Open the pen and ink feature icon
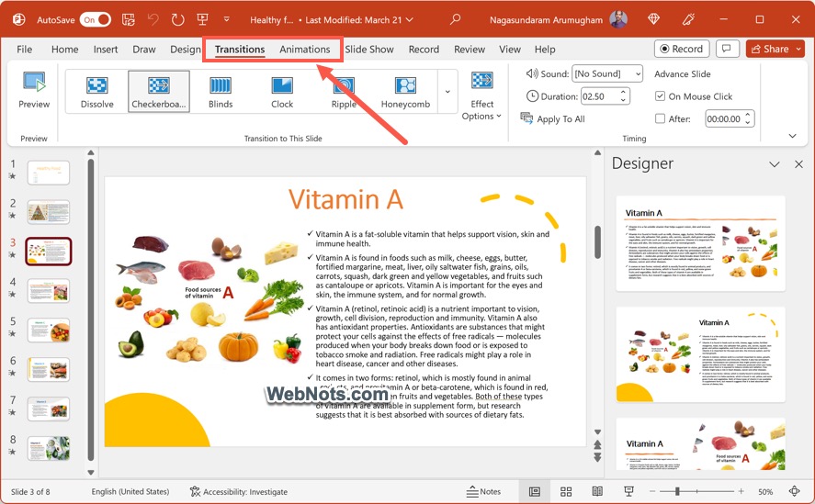Image resolution: width=815 pixels, height=504 pixels. tap(688, 20)
